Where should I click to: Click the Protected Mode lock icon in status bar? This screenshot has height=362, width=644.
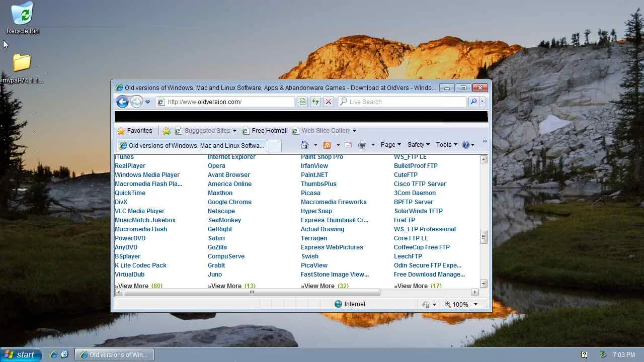[x=426, y=304]
